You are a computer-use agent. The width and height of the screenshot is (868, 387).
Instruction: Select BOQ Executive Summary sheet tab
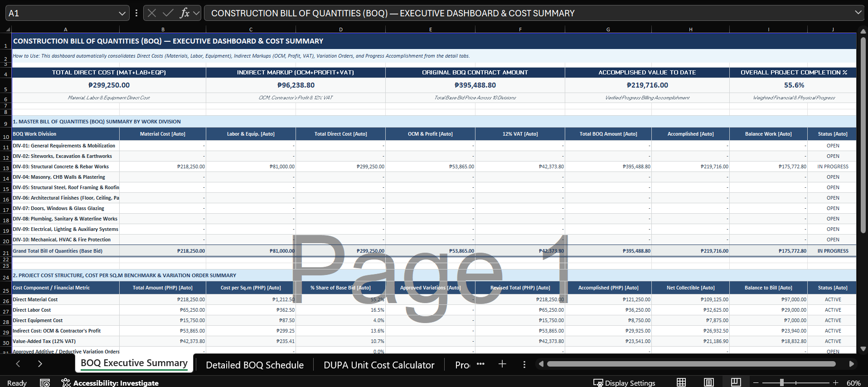[134, 363]
